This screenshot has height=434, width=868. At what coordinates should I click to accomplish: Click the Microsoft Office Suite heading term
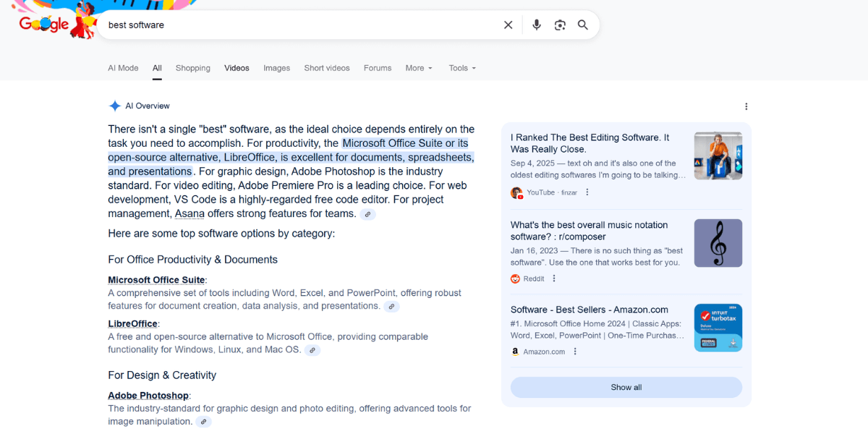click(x=156, y=280)
